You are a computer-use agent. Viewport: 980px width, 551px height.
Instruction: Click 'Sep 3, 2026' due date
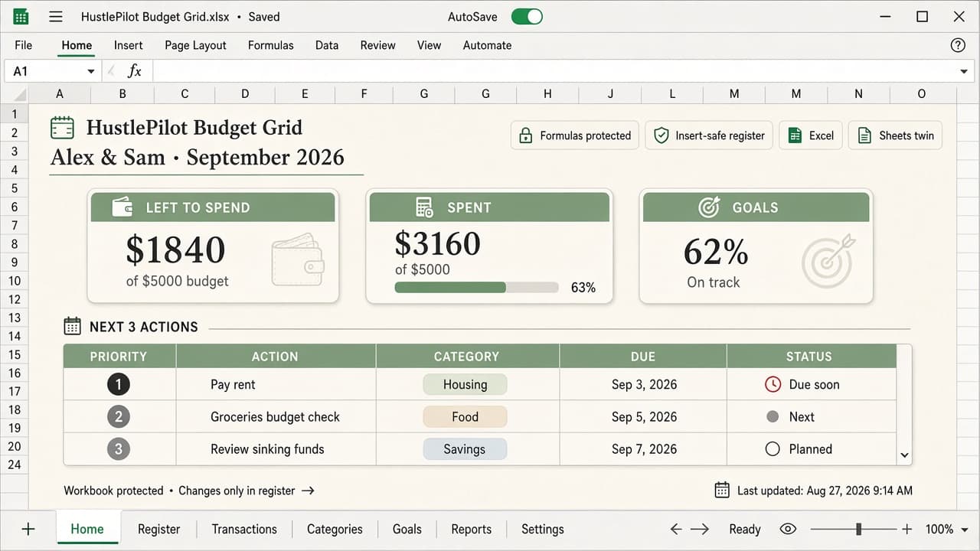[644, 385]
